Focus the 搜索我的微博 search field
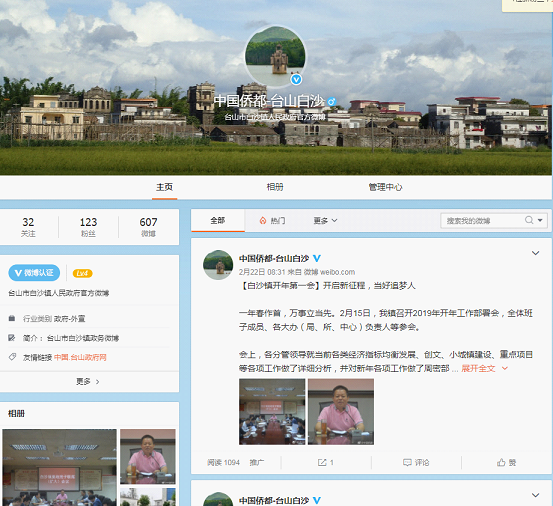 click(483, 221)
